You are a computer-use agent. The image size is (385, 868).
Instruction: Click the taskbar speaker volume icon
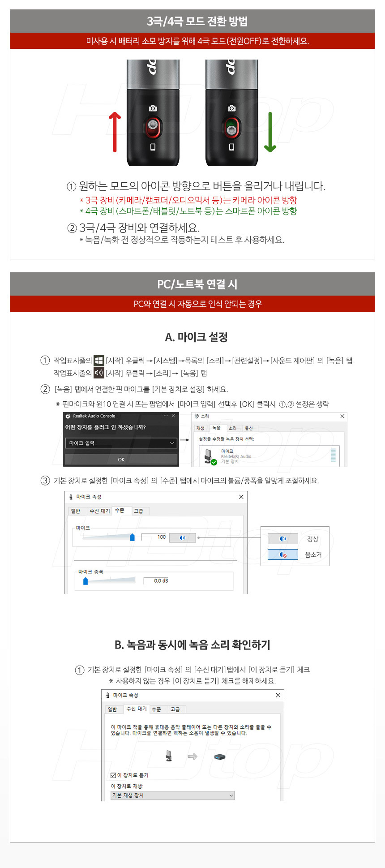pos(99,373)
